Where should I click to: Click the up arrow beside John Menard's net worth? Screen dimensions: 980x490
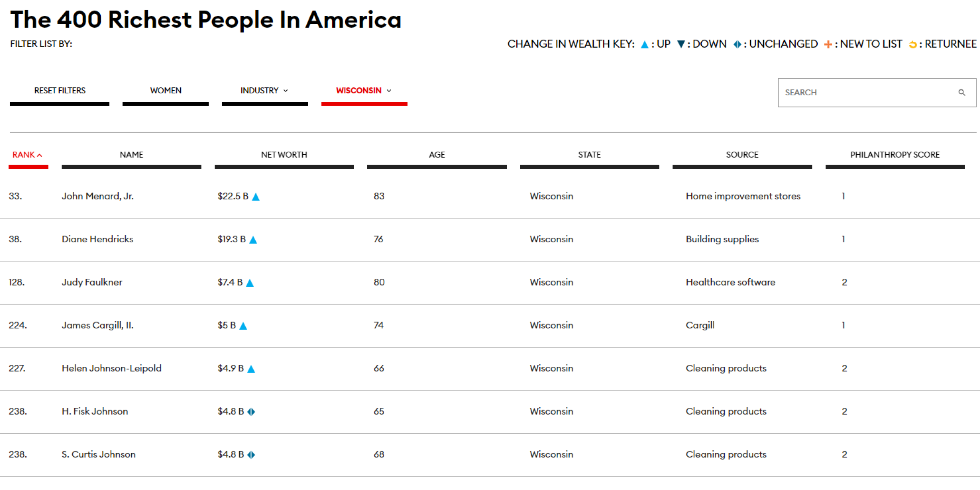(256, 197)
